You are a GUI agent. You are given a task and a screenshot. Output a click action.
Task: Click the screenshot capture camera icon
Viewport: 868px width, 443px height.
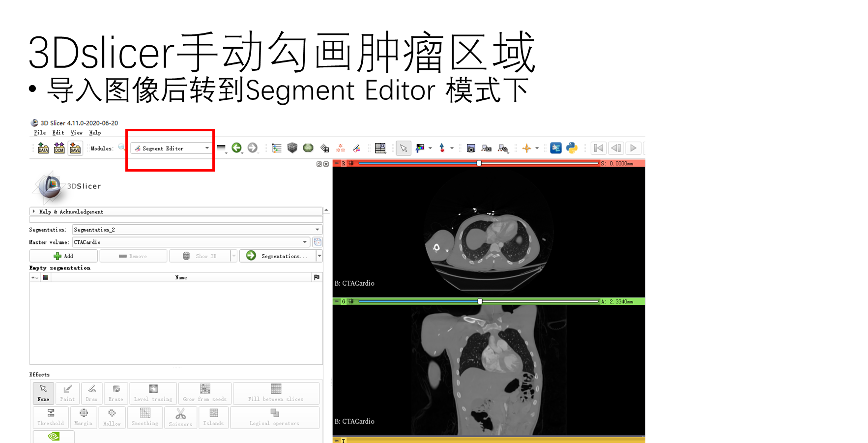coord(471,148)
